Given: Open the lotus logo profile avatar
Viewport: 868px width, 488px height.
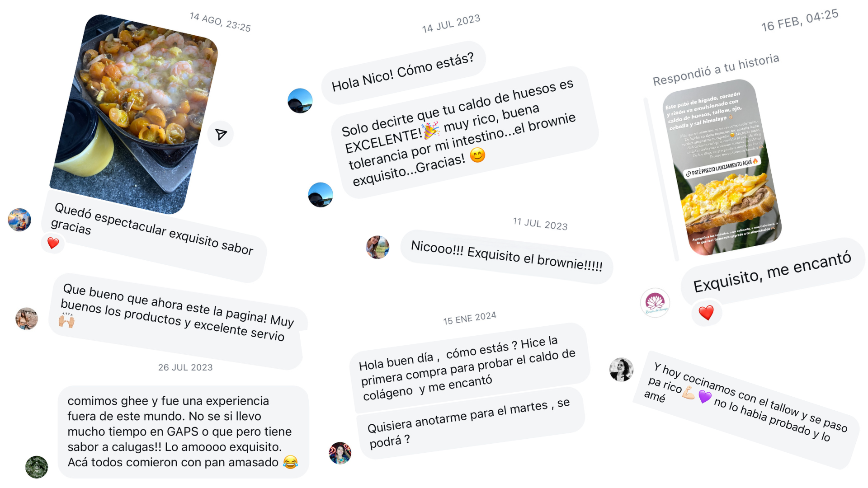Looking at the screenshot, I should click(655, 303).
